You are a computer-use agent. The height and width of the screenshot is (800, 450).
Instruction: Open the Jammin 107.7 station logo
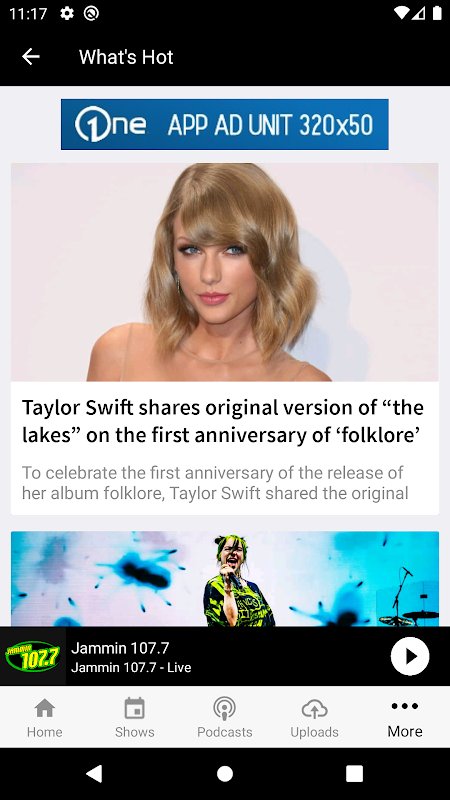[33, 656]
